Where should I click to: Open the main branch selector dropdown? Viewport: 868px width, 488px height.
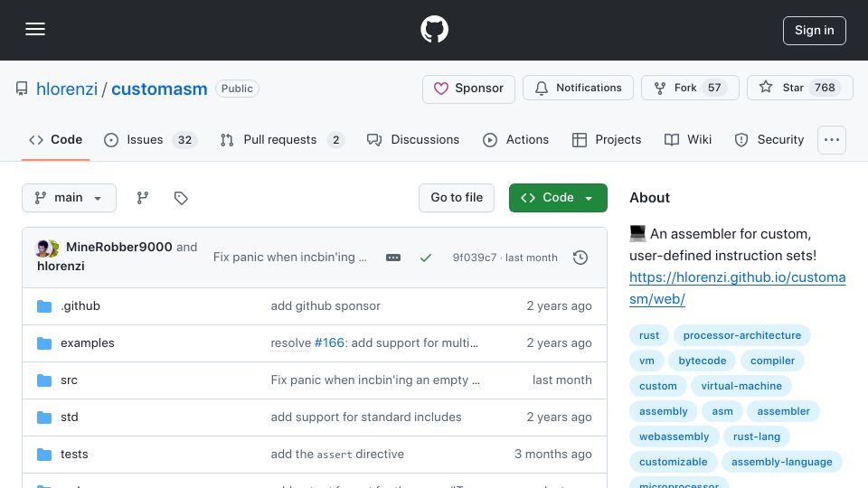point(69,198)
